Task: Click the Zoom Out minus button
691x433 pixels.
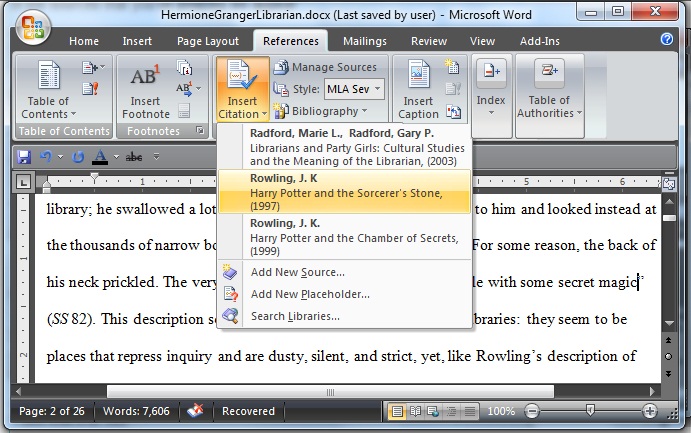Action: tap(532, 411)
